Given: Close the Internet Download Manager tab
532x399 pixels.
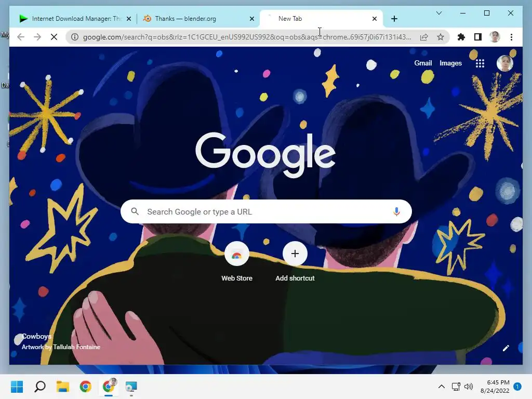Looking at the screenshot, I should pyautogui.click(x=129, y=19).
